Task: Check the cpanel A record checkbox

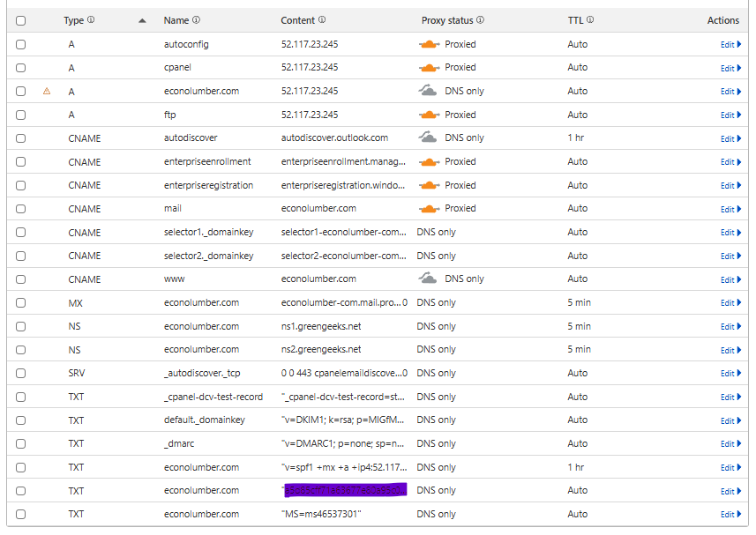Action: [21, 68]
